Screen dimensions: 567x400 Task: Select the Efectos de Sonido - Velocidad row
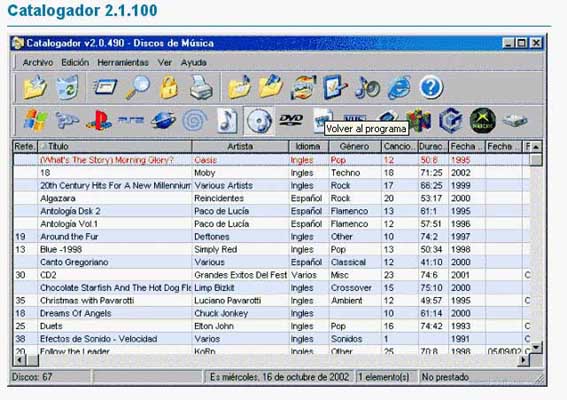click(272, 339)
